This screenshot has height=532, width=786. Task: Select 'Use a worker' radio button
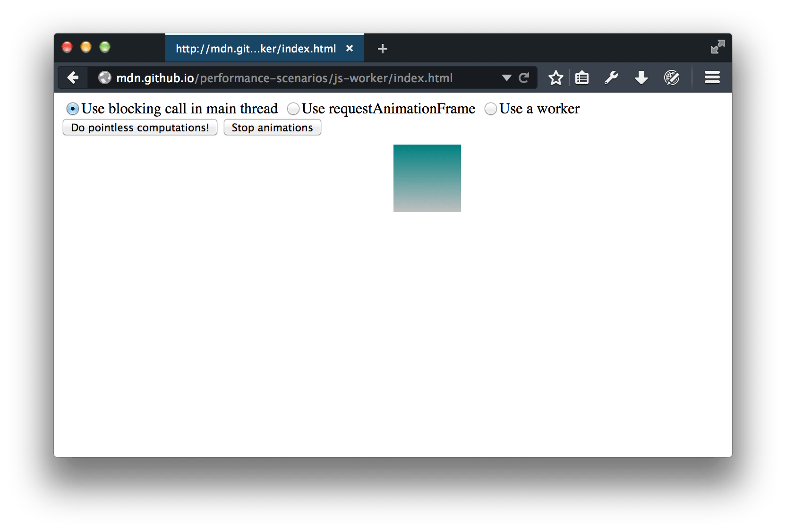click(491, 109)
